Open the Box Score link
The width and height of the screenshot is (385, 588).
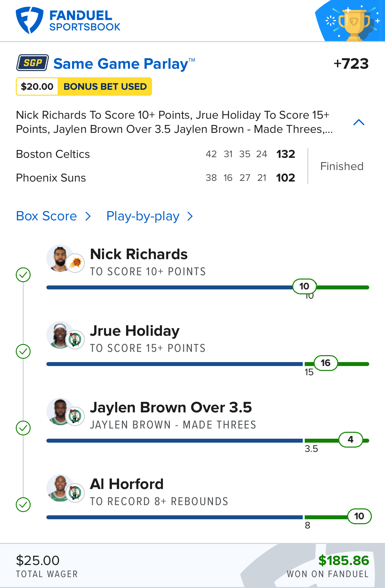(46, 216)
